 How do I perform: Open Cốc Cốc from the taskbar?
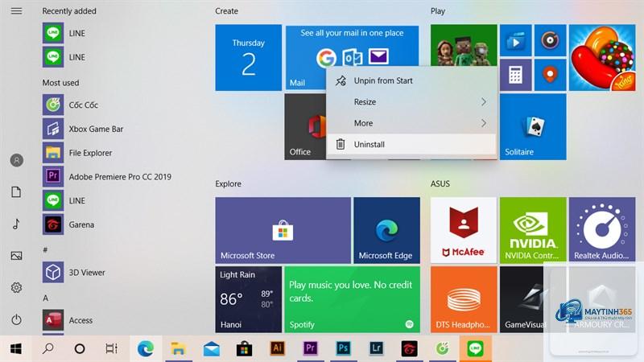(442, 349)
